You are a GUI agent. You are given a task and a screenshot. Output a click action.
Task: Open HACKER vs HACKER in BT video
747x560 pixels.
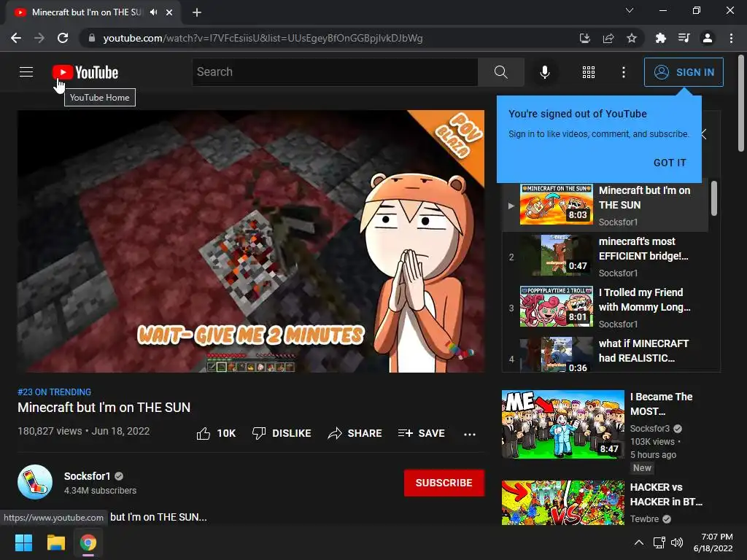click(611, 503)
